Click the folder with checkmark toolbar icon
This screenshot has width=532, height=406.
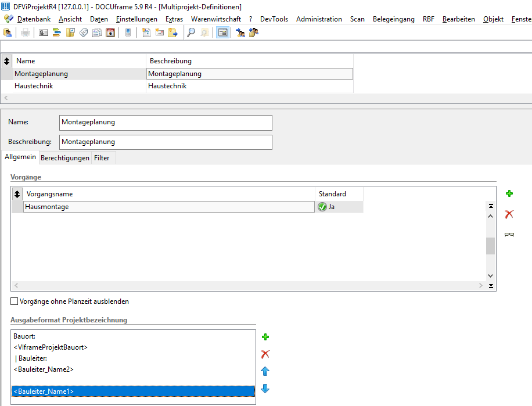tap(70, 33)
